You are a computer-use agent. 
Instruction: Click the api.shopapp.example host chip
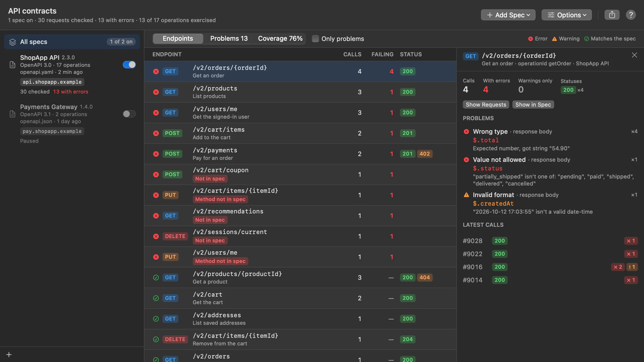[52, 82]
